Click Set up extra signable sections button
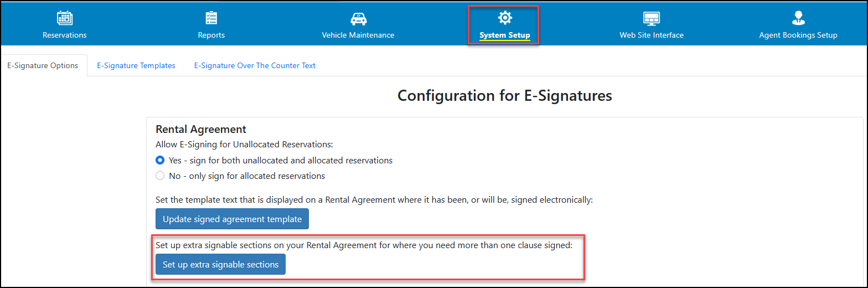868x288 pixels. [x=220, y=264]
